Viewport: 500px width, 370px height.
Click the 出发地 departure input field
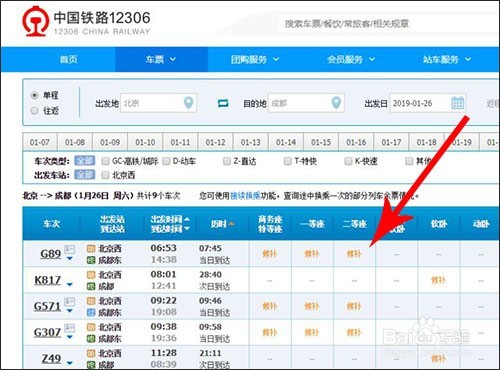(158, 103)
